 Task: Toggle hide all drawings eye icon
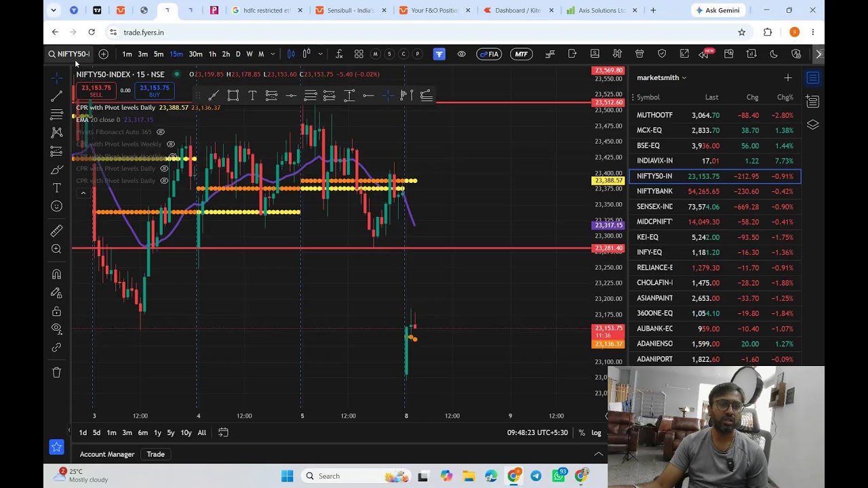[57, 329]
